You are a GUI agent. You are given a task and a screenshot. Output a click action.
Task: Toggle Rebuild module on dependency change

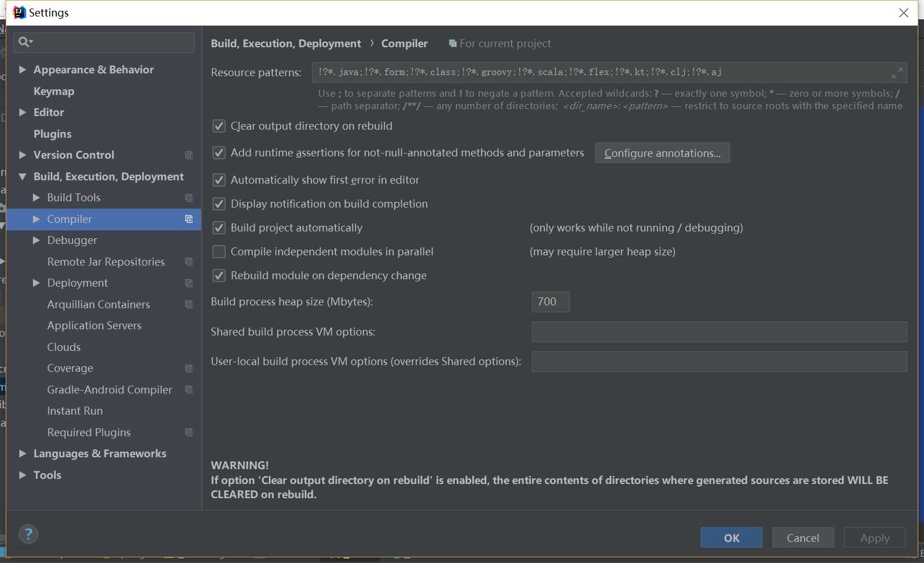[x=219, y=276]
